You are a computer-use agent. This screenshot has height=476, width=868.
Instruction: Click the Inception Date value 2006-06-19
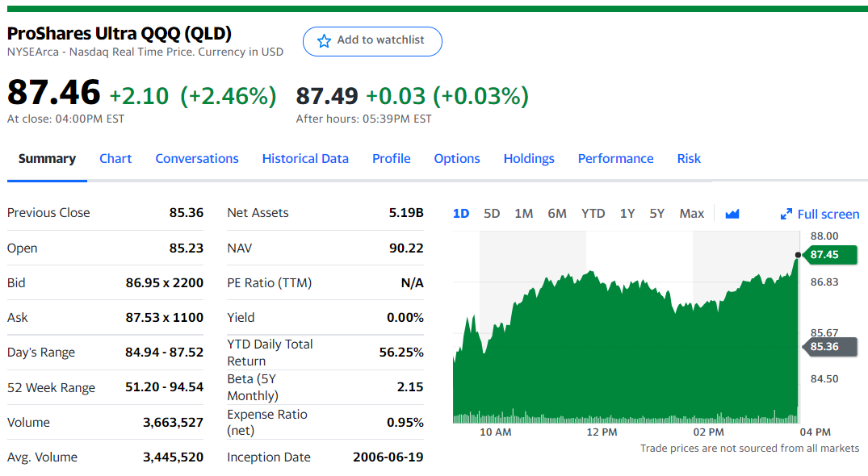[388, 457]
